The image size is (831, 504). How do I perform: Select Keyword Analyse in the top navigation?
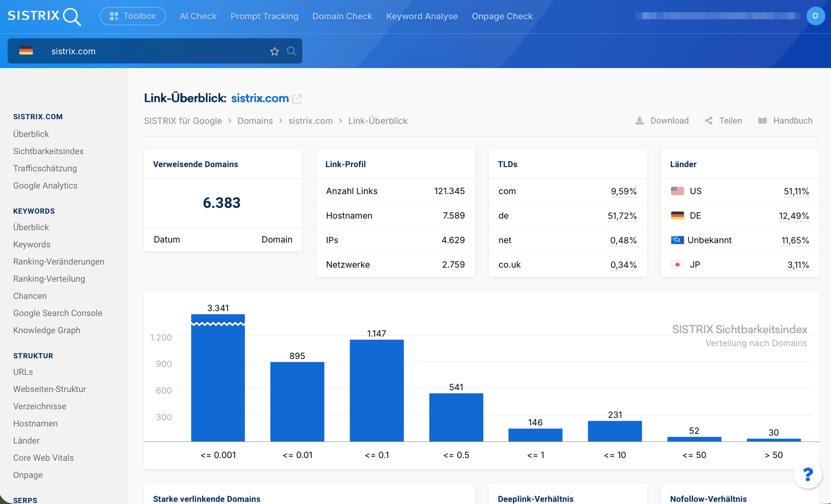(422, 16)
